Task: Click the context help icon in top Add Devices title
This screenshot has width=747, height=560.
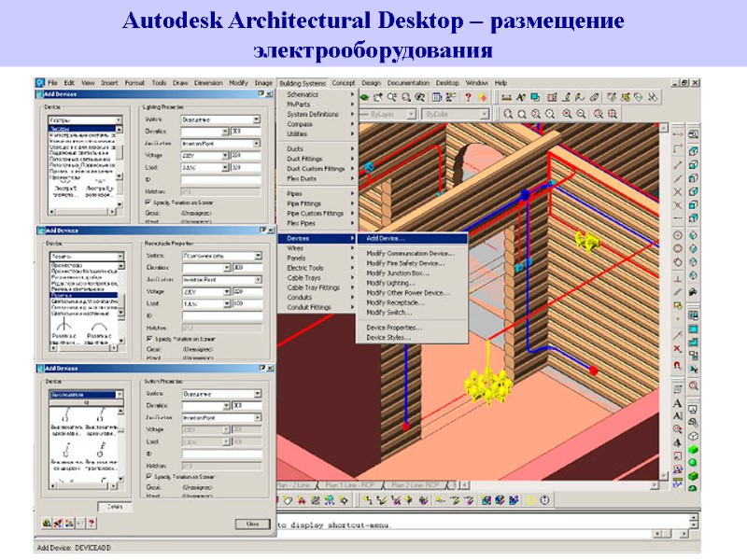Action: pyautogui.click(x=262, y=94)
